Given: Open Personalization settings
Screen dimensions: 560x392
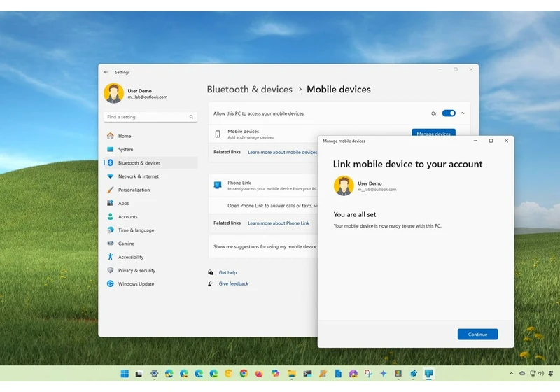Looking at the screenshot, I should click(x=150, y=190).
